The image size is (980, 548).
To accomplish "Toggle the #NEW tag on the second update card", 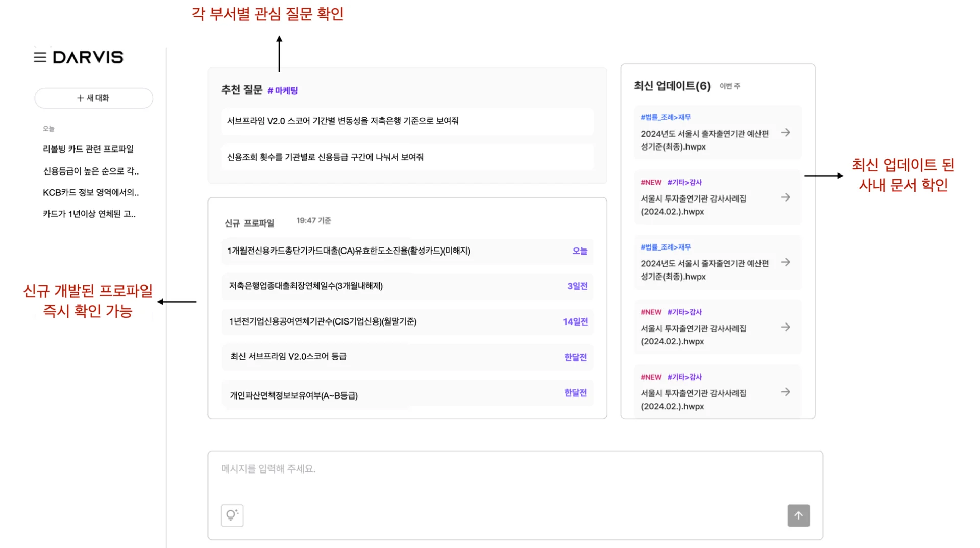I will point(651,182).
